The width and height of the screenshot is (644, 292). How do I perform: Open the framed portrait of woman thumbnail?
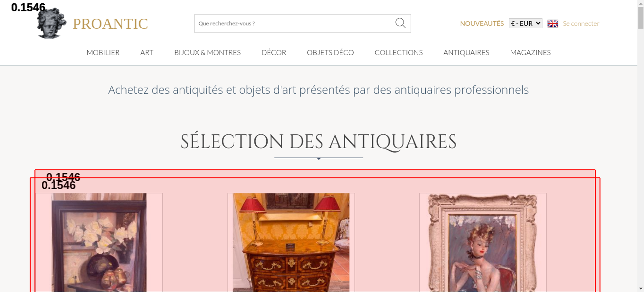pos(483,242)
